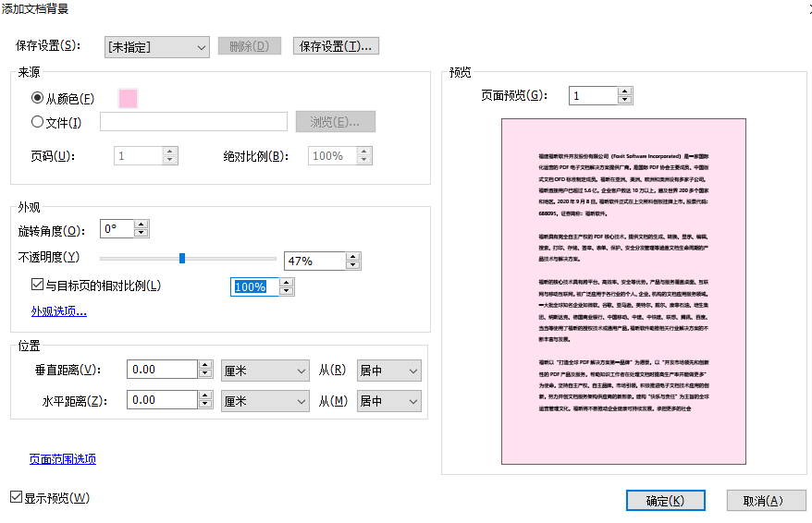
Task: Decrease the vertical distance with the down arrow
Action: [x=205, y=375]
